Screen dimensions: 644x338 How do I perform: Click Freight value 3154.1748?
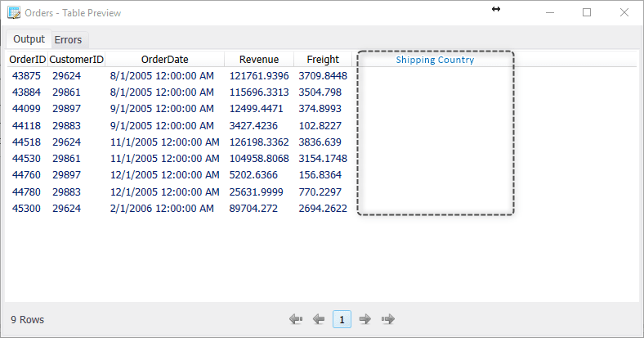[323, 159]
